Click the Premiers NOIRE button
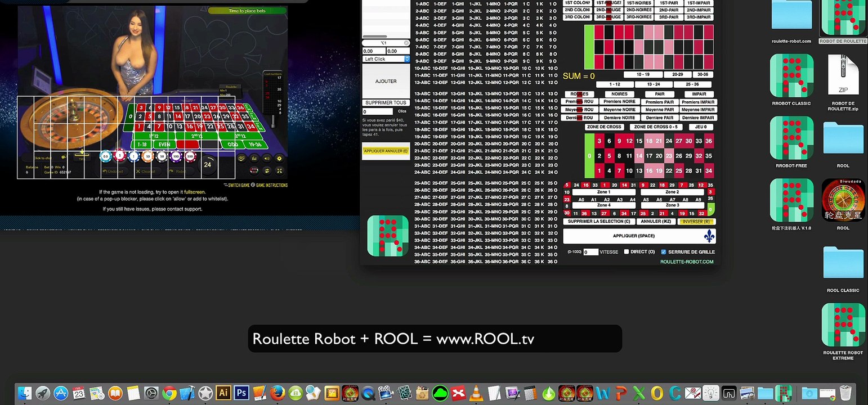The image size is (868, 405). point(620,102)
